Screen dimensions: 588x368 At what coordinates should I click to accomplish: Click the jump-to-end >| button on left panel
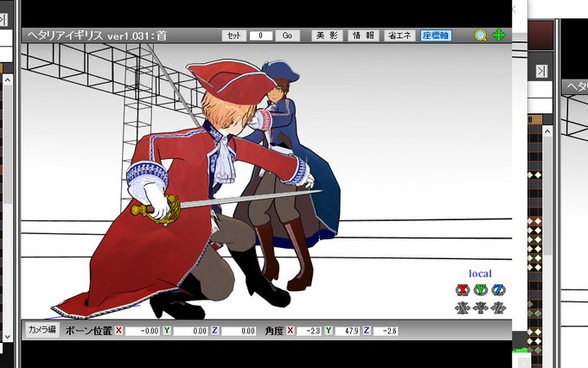pos(3,20)
